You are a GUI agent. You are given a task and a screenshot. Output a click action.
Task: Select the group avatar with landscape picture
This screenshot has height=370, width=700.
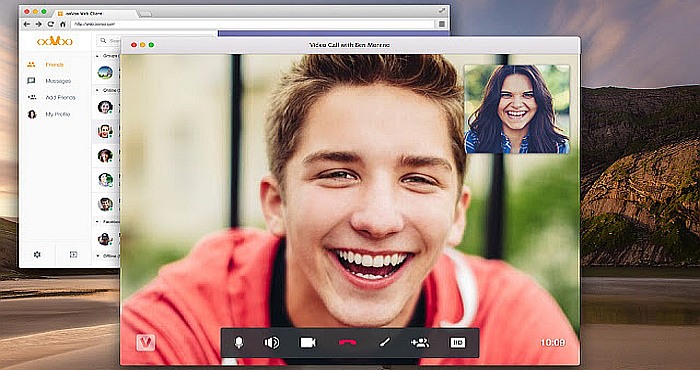105,73
